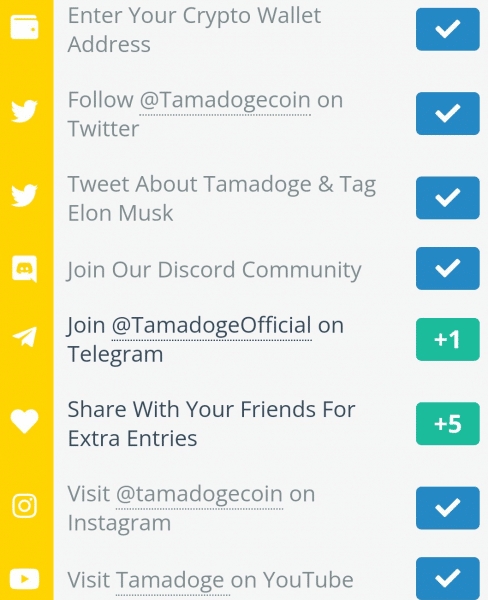This screenshot has height=600, width=488.
Task: Click the YouTube play icon
Action: 24,579
